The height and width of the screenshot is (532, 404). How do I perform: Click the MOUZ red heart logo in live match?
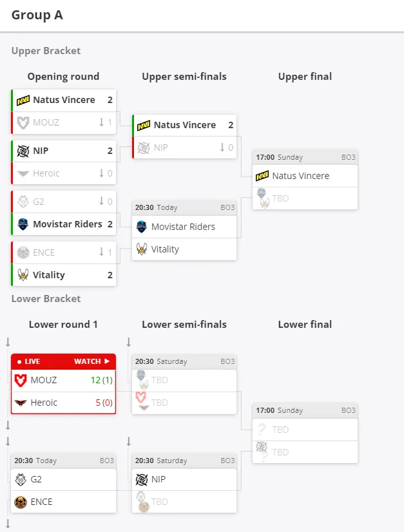point(21,381)
